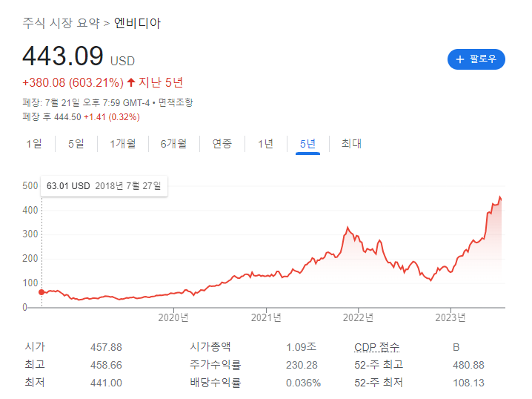
Task: Click the chart peak near late 2021
Action: pyautogui.click(x=348, y=227)
